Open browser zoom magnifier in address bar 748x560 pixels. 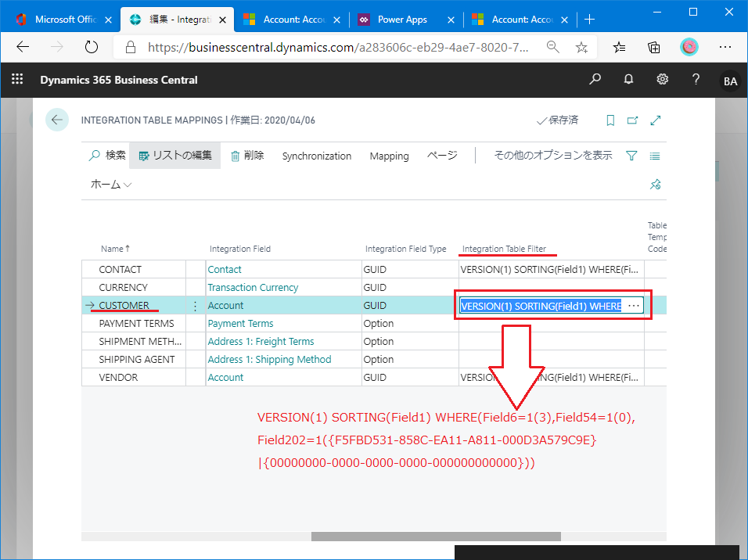coord(553,47)
